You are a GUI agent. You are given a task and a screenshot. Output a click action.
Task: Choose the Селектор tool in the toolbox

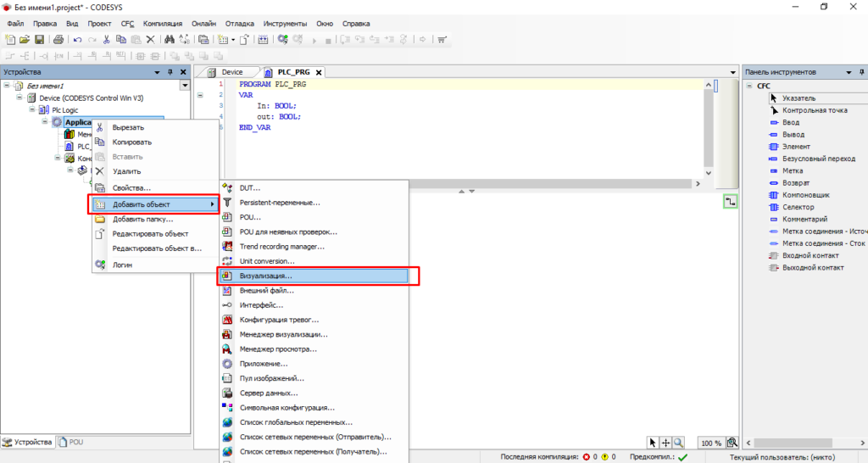pyautogui.click(x=798, y=207)
